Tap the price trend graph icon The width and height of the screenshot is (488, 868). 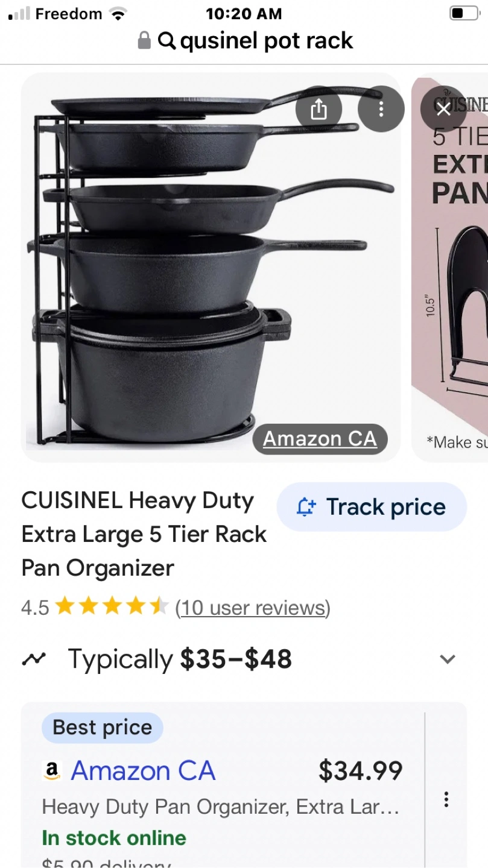click(x=34, y=659)
